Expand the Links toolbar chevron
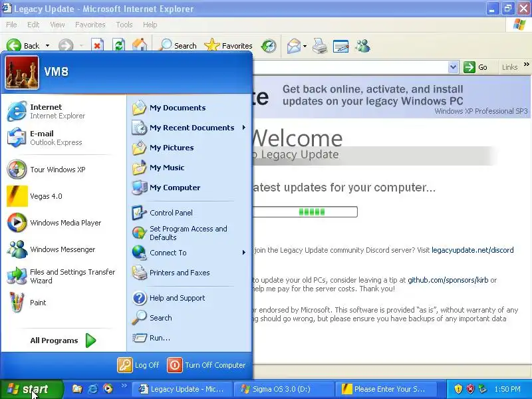The width and height of the screenshot is (532, 399). click(526, 64)
